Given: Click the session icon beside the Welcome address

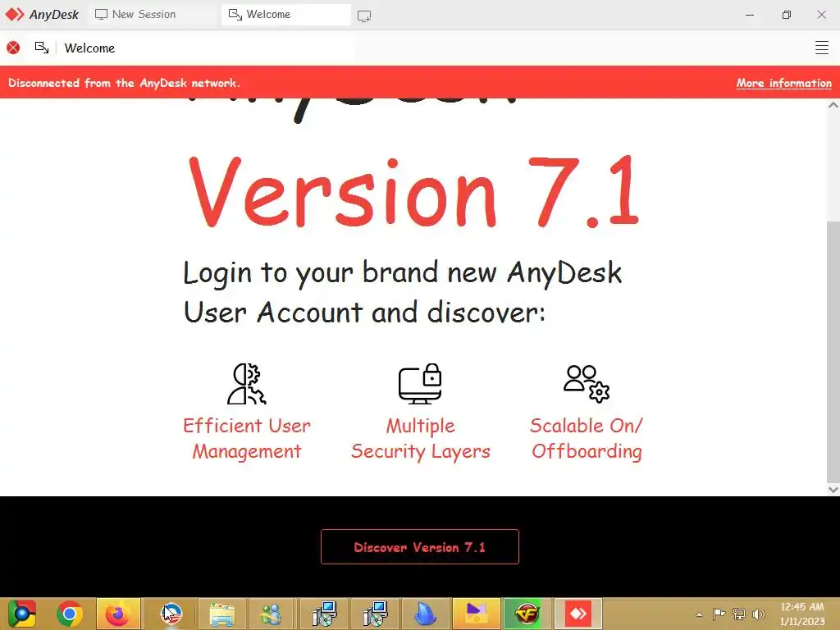Looking at the screenshot, I should point(42,48).
